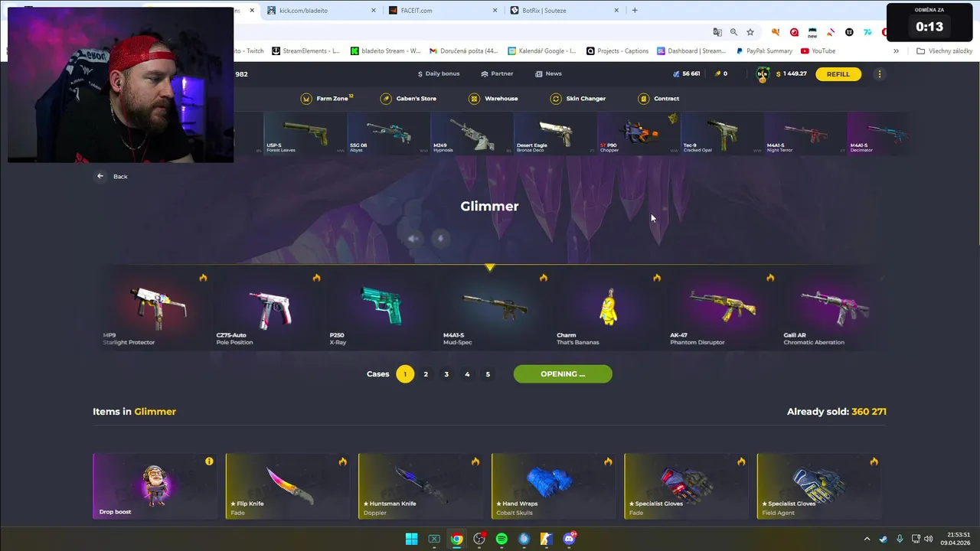Click the coin balance 56 661 icon

click(x=676, y=74)
